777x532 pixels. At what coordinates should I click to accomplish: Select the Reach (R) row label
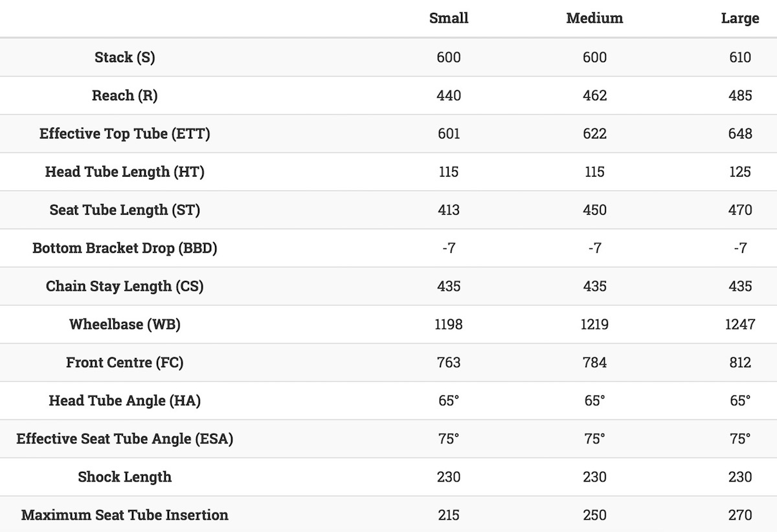(125, 95)
